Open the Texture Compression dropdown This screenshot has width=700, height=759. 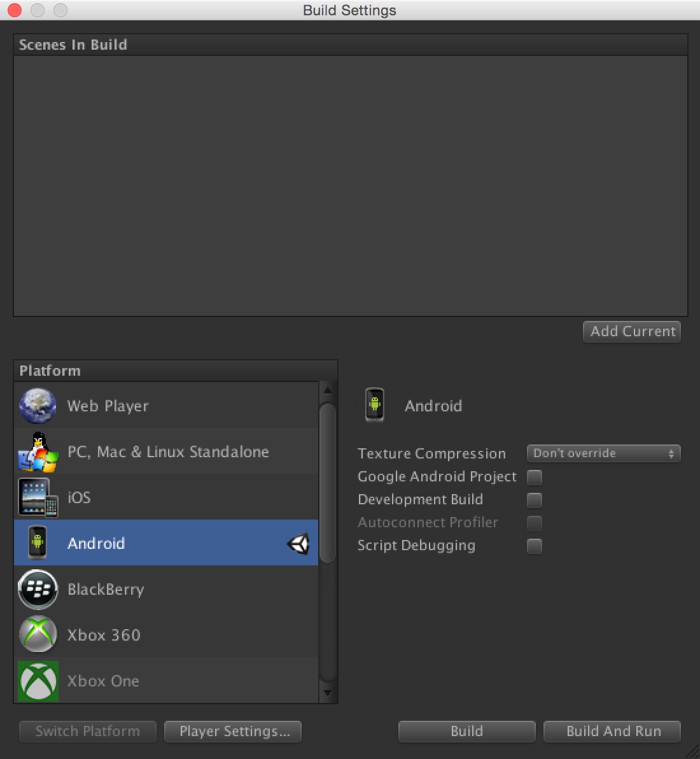603,453
